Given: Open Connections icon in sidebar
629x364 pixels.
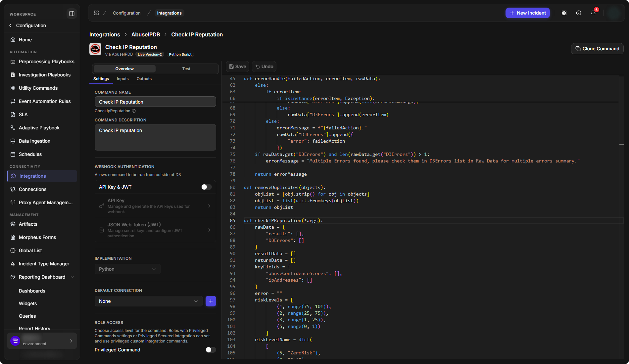Looking at the screenshot, I should pyautogui.click(x=13, y=189).
